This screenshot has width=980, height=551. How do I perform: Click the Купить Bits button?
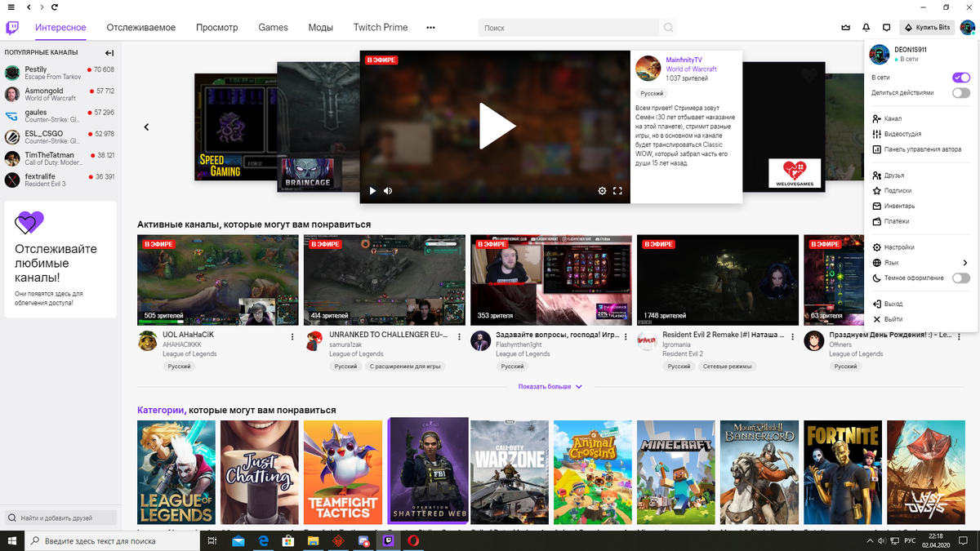point(927,28)
